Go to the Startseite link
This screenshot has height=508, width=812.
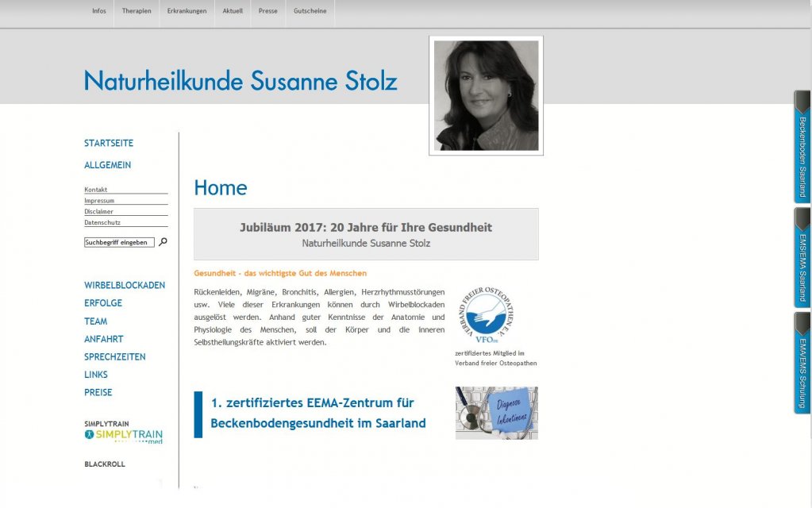coord(109,143)
